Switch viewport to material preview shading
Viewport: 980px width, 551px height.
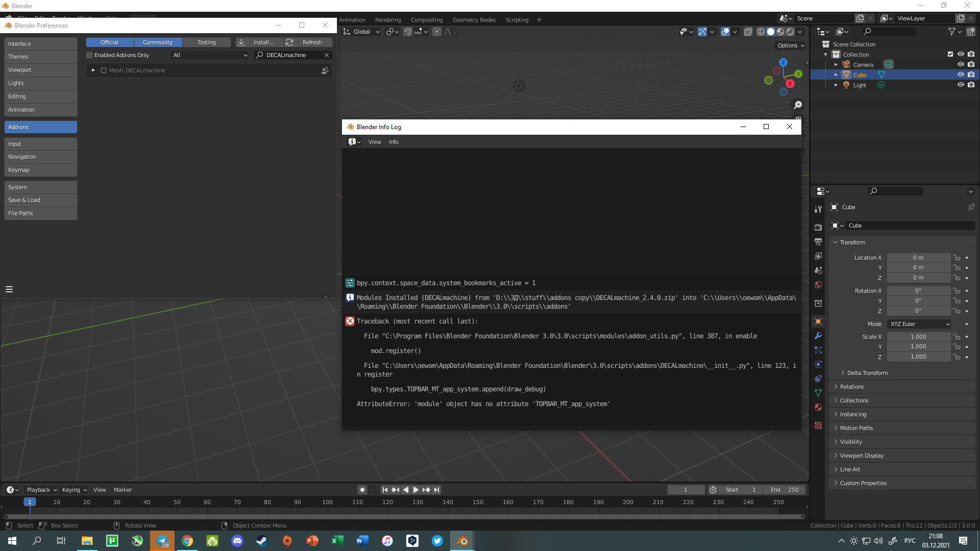pyautogui.click(x=780, y=32)
